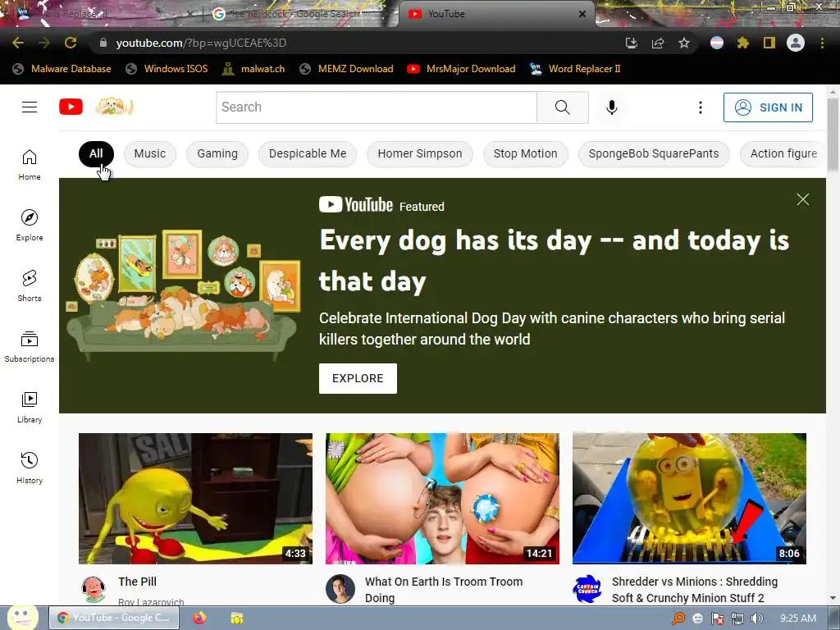Open MEMZ Download bookmark
The width and height of the screenshot is (840, 630).
[347, 69]
